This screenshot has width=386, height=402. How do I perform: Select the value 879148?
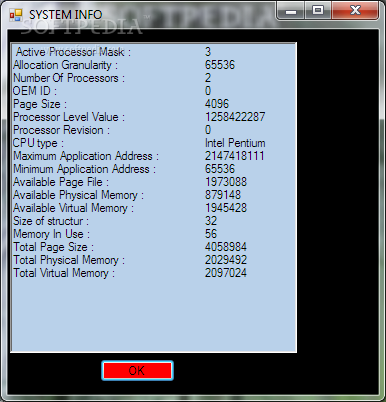click(x=223, y=195)
